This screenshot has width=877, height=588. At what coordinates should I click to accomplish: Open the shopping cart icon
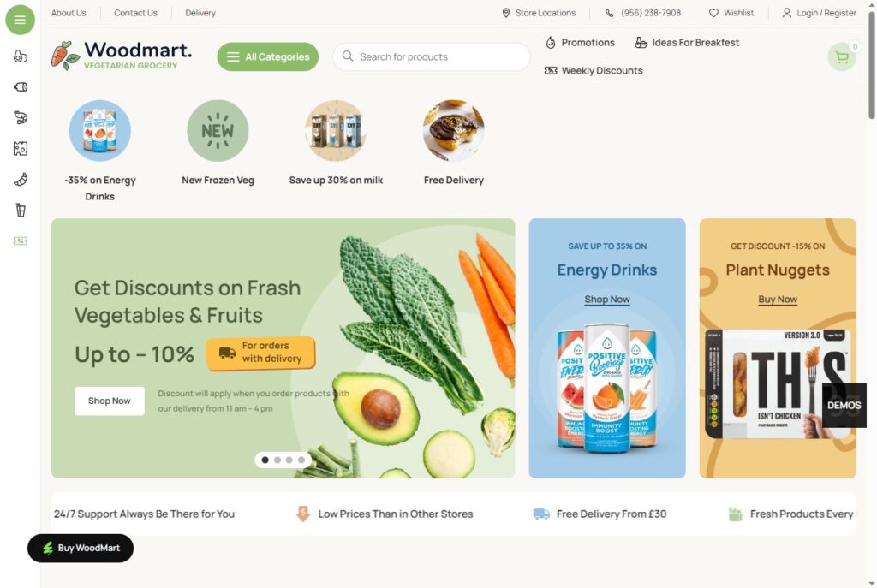[842, 57]
